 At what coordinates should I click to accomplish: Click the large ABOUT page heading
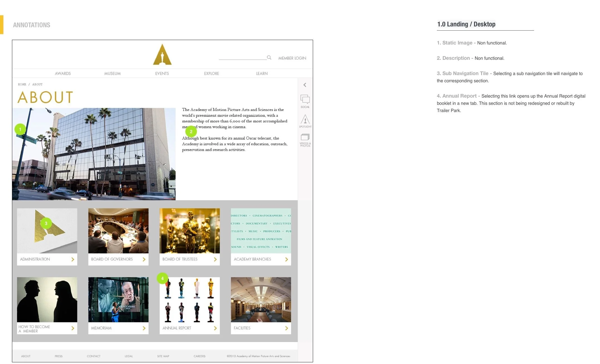45,97
